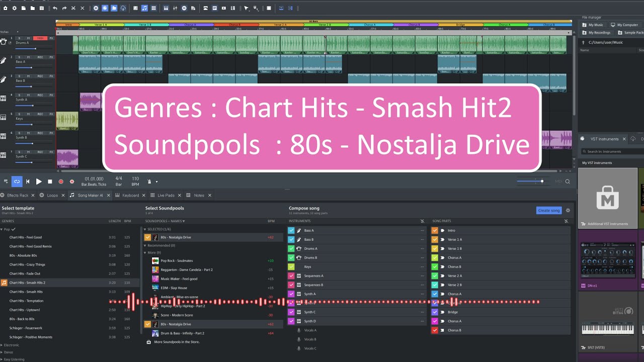
Task: Toggle the Intro song part checkbox
Action: 435,230
